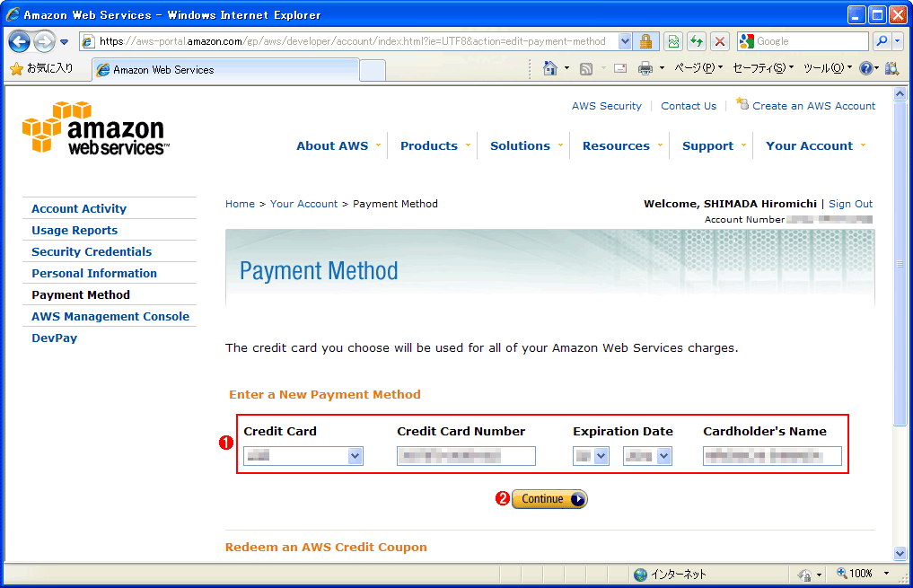Select the Amazon Web Services browser tab
913x588 pixels.
click(226, 70)
